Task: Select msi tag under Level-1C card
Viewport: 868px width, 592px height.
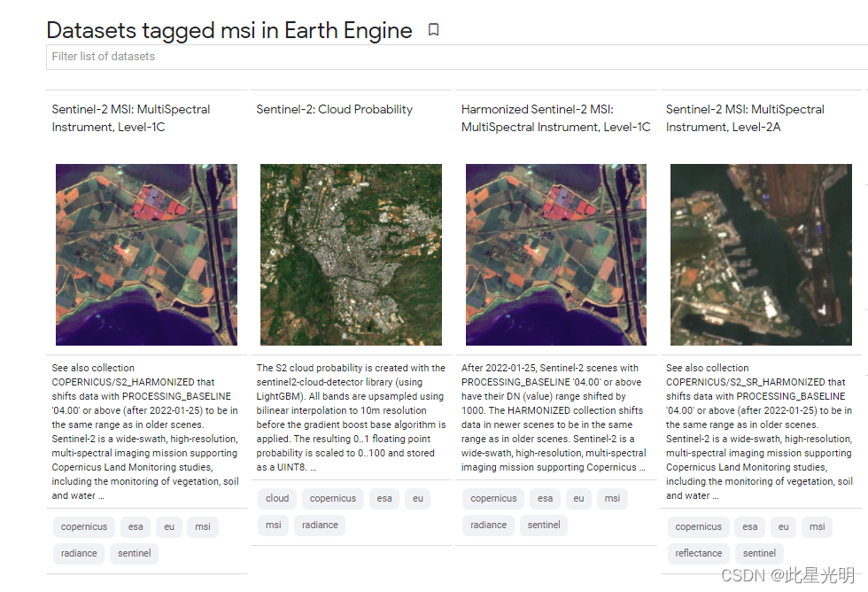Action: (203, 526)
